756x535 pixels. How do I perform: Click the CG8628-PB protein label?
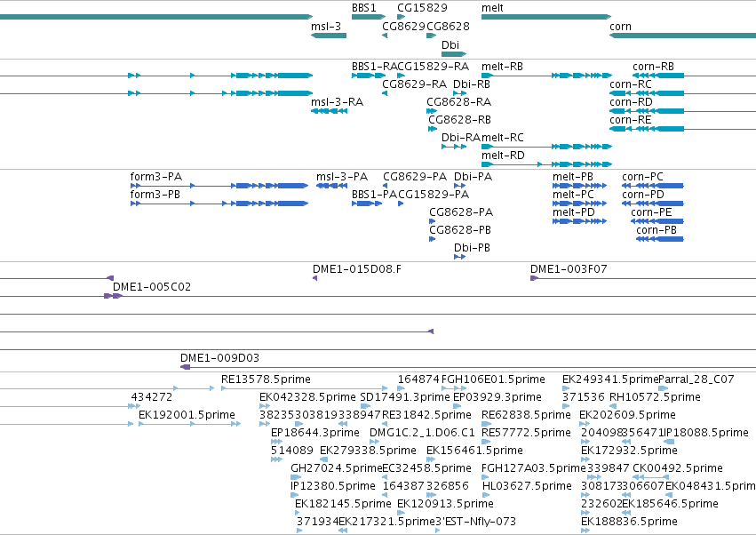pyautogui.click(x=460, y=230)
